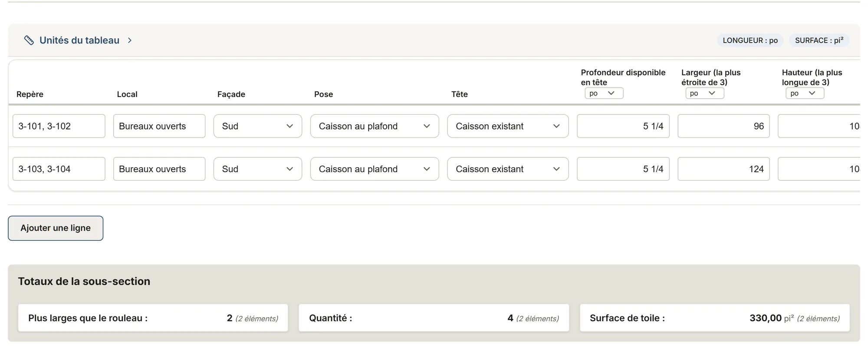868x349 pixels.
Task: Open Tête dropdown in row 3-103, 3-104
Action: click(508, 169)
